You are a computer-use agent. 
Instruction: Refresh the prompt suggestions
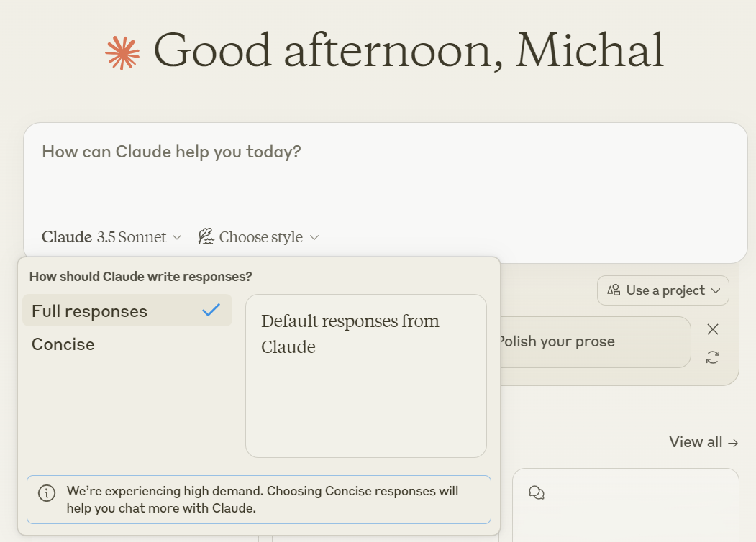[713, 357]
